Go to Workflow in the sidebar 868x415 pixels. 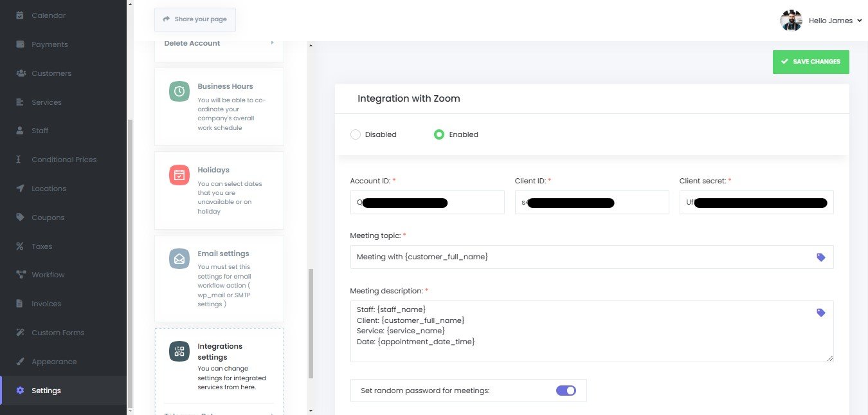tap(48, 275)
